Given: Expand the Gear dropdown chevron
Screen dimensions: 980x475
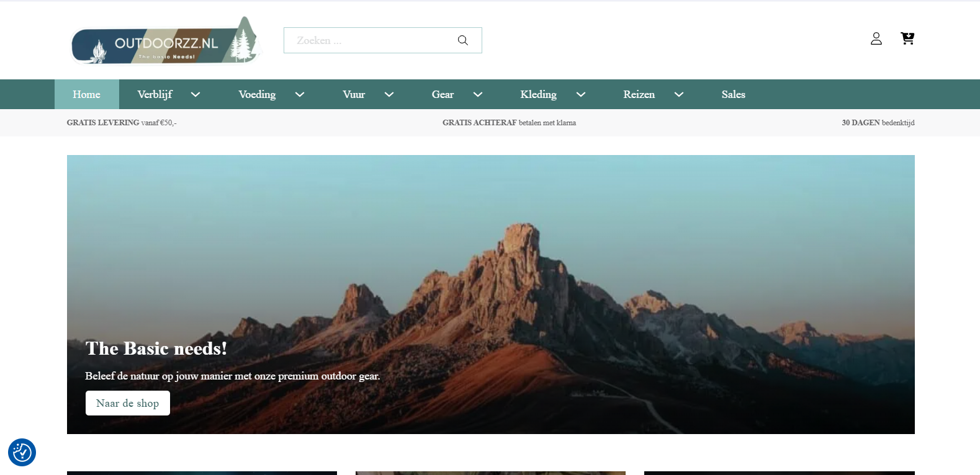Looking at the screenshot, I should coord(478,94).
